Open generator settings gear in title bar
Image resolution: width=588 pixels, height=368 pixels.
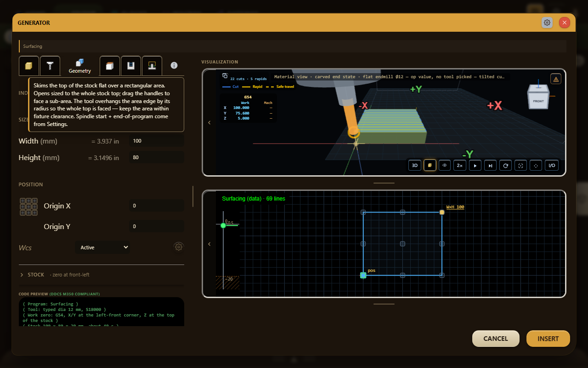click(x=547, y=23)
